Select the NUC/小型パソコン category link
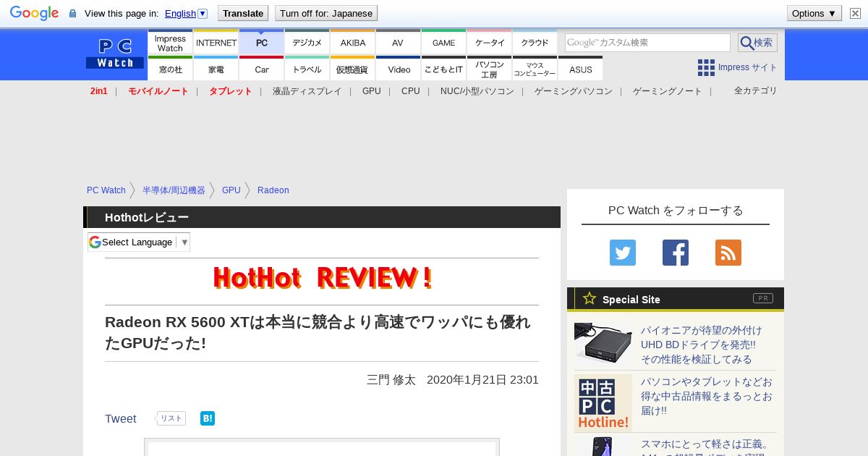 pyautogui.click(x=477, y=91)
